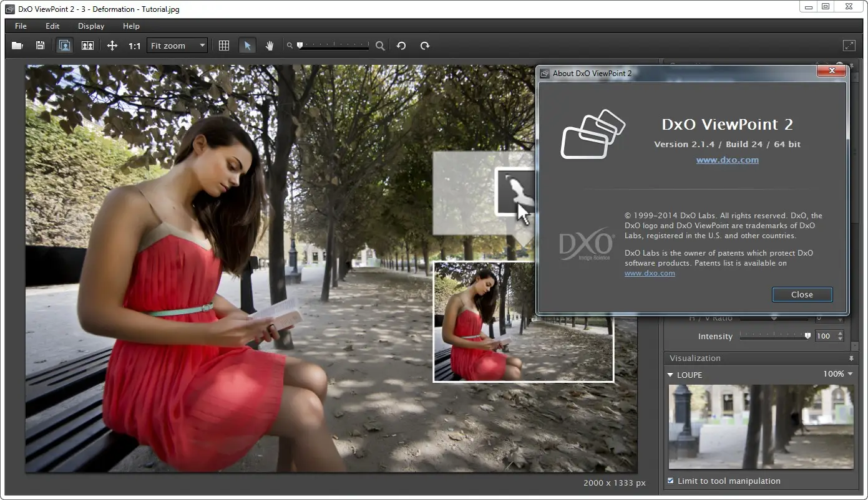Image resolution: width=868 pixels, height=500 pixels.
Task: Open the patents list www.dxo.com link
Action: coord(650,273)
